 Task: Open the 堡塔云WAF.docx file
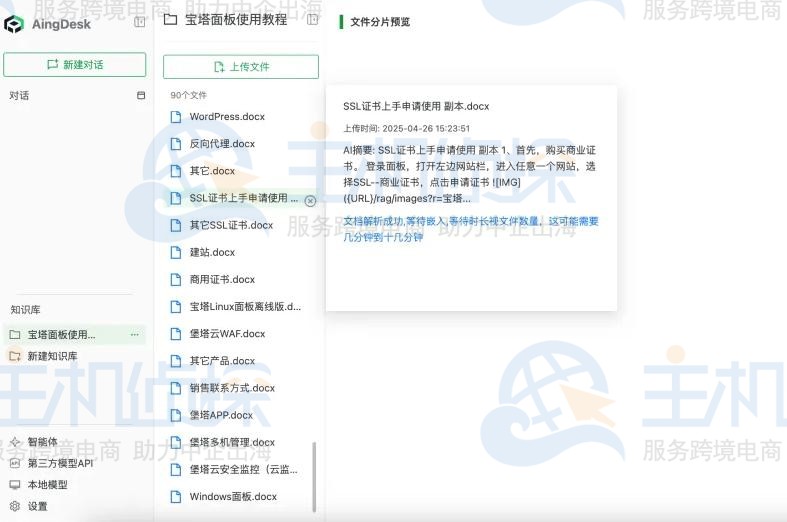coord(227,333)
